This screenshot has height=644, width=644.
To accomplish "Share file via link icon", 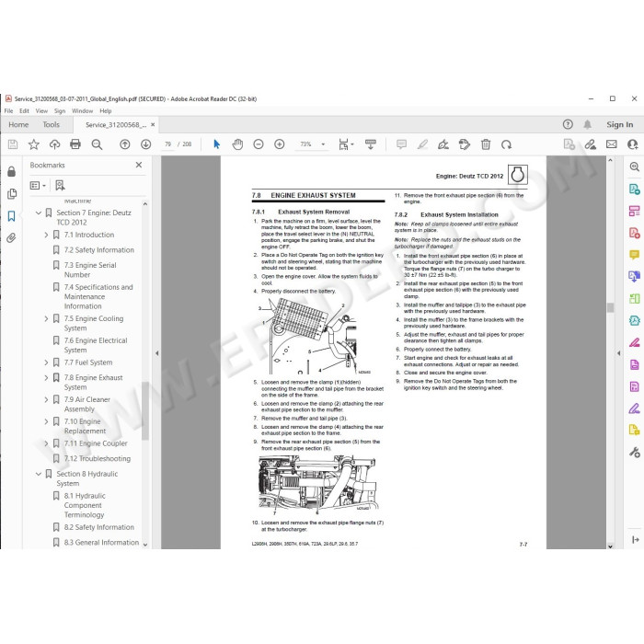I will point(591,144).
